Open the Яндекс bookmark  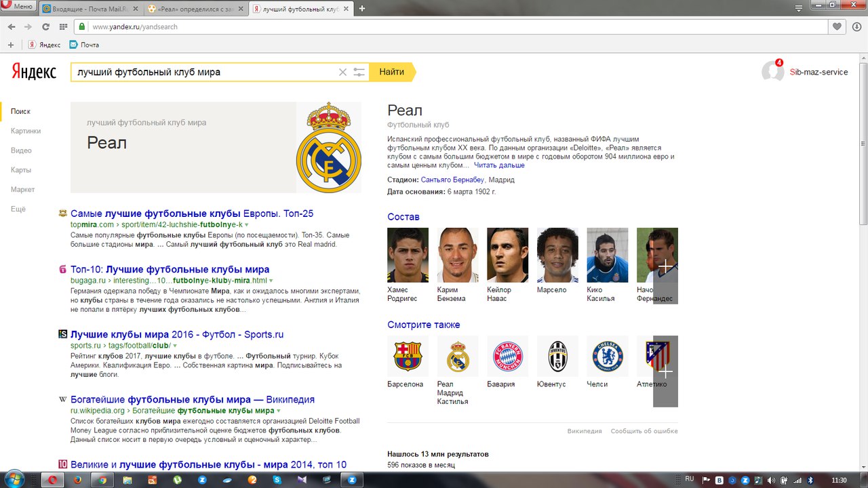coord(44,45)
